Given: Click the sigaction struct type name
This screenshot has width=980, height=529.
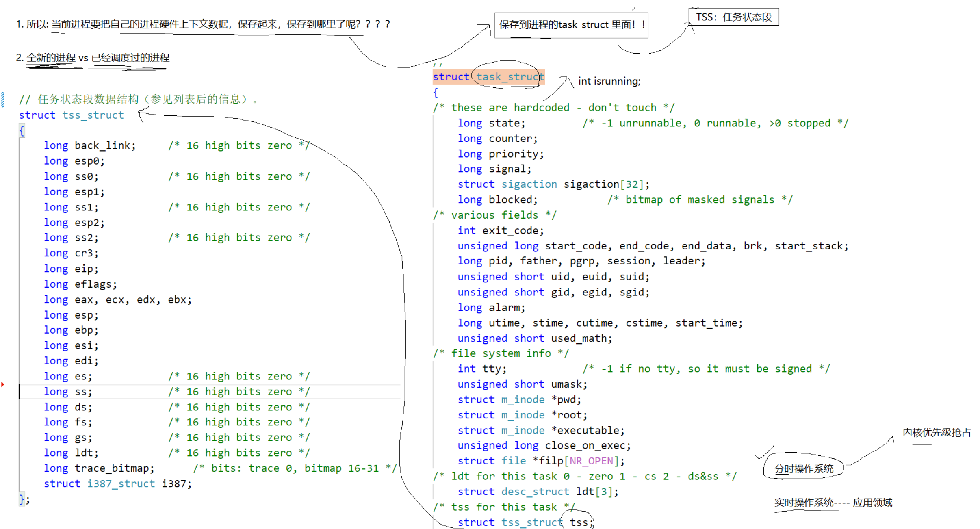Looking at the screenshot, I should click(x=529, y=184).
